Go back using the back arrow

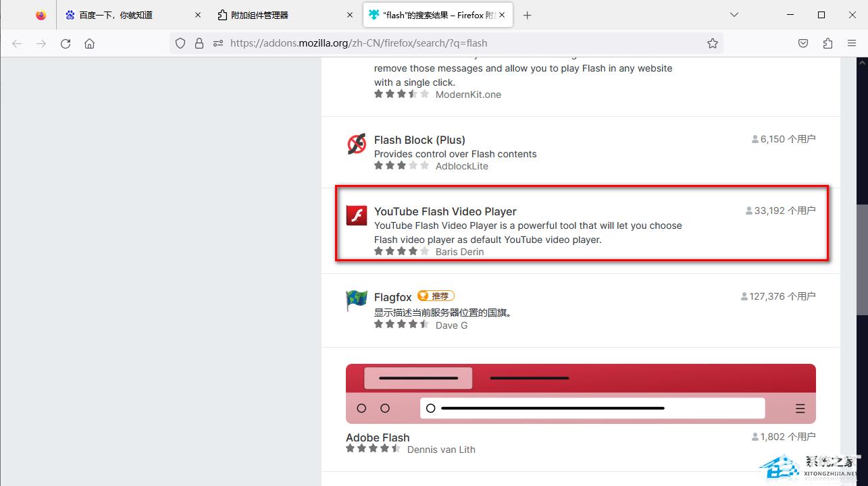pos(17,43)
